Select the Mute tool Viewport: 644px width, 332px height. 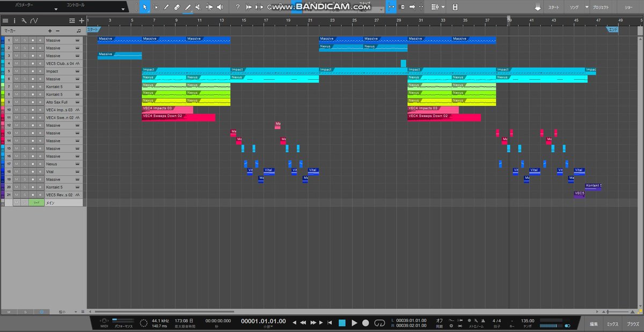pos(198,7)
